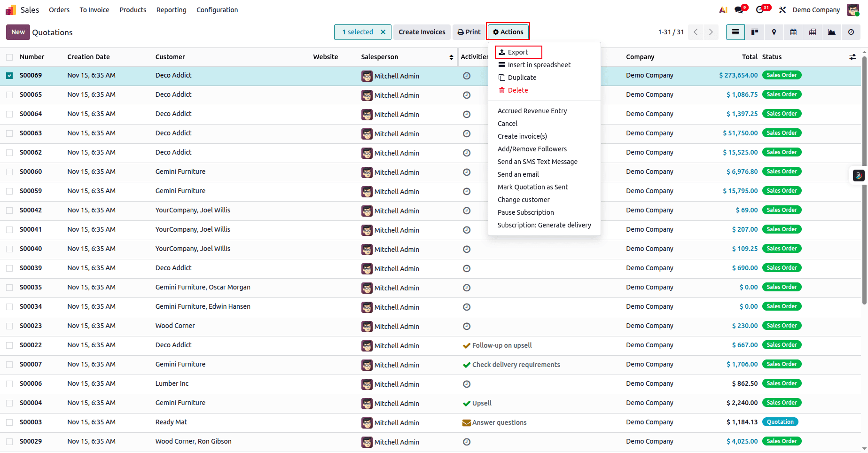
Task: Open the optional columns selector
Action: (x=853, y=57)
